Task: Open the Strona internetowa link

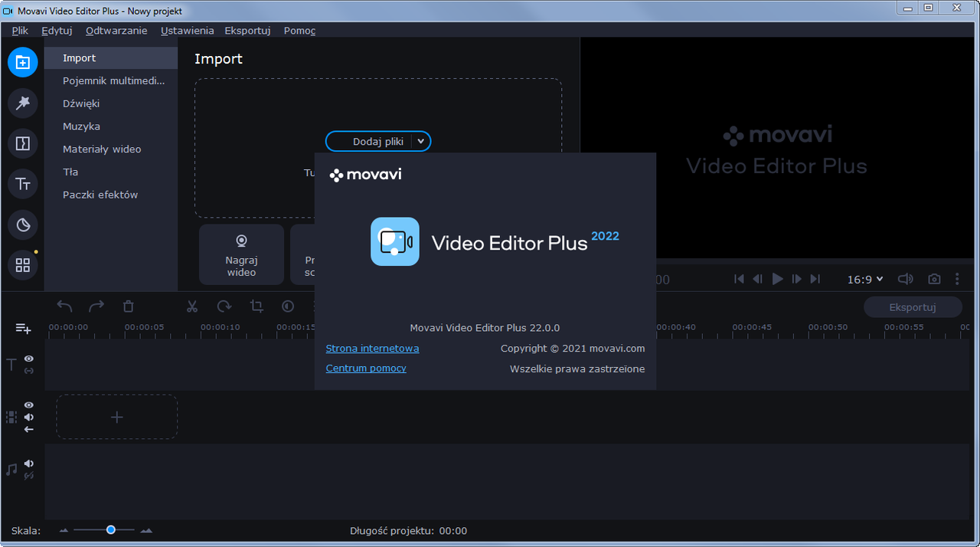Action: [372, 348]
